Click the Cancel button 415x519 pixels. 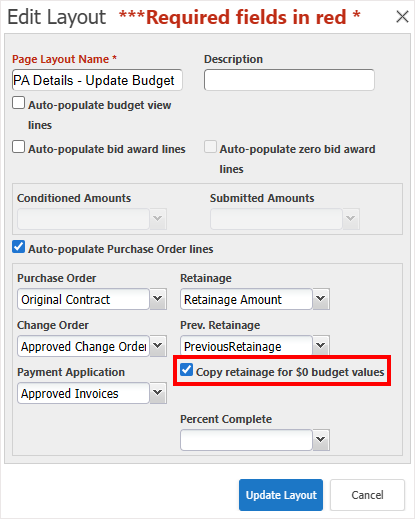coord(367,495)
